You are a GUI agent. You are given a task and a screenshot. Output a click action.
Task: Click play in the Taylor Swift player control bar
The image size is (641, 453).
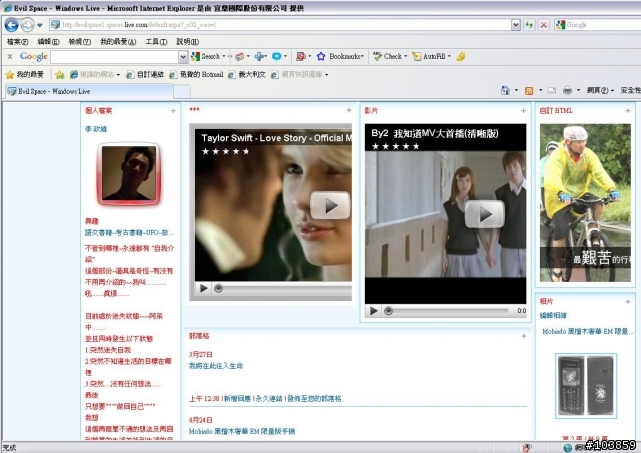(x=203, y=289)
